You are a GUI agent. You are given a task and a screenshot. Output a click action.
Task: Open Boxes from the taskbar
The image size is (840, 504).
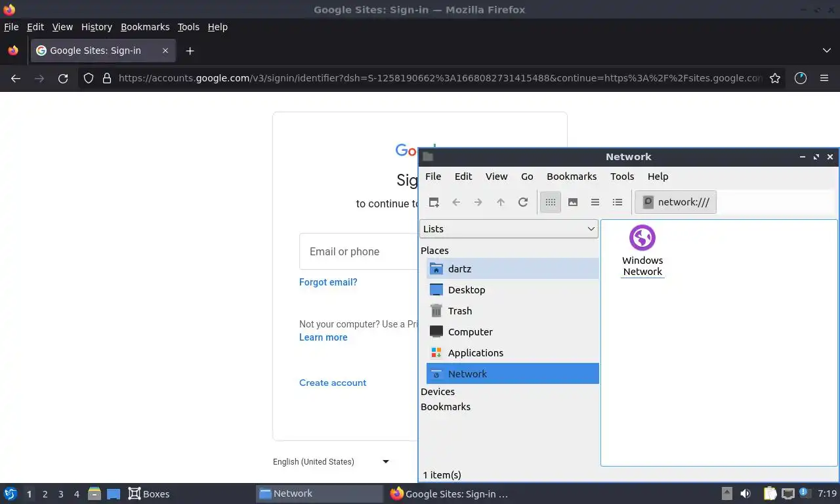(x=149, y=493)
